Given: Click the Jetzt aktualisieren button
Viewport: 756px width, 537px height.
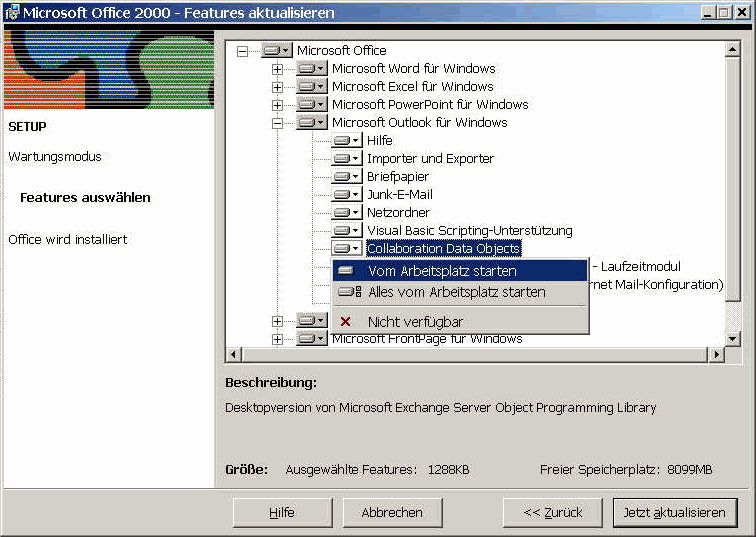Looking at the screenshot, I should 675,512.
